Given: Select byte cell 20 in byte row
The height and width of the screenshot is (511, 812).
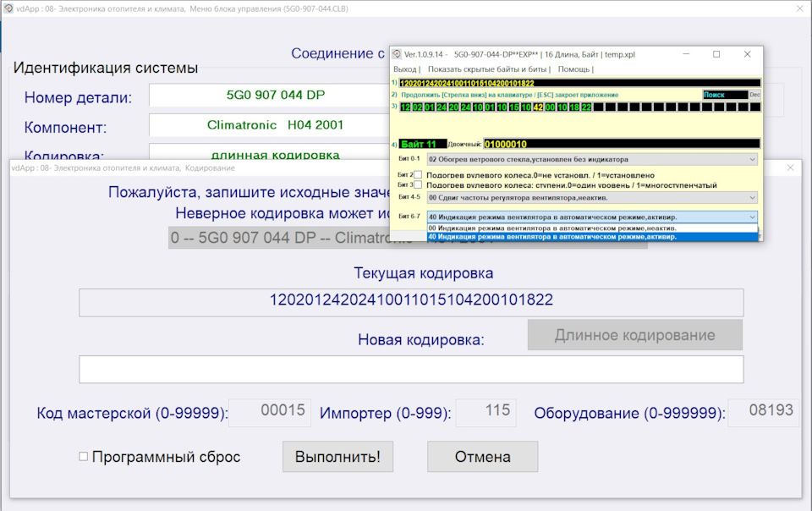Looking at the screenshot, I should [x=453, y=107].
